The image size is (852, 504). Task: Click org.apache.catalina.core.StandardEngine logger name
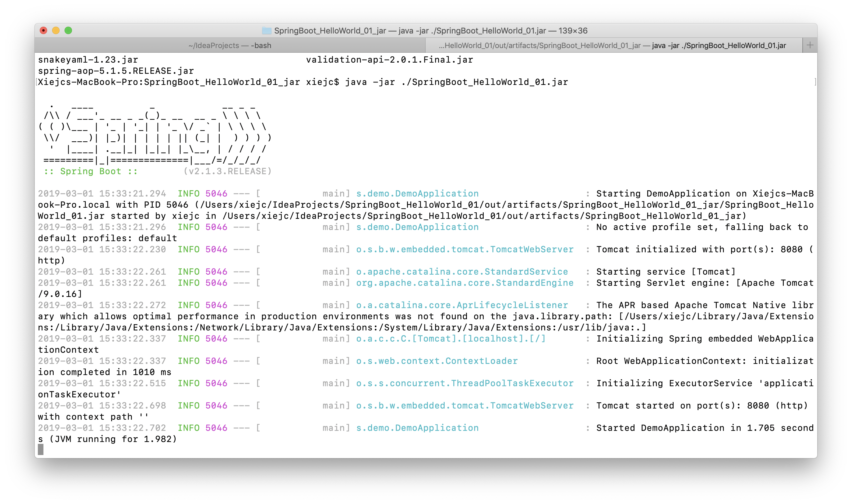pyautogui.click(x=464, y=283)
